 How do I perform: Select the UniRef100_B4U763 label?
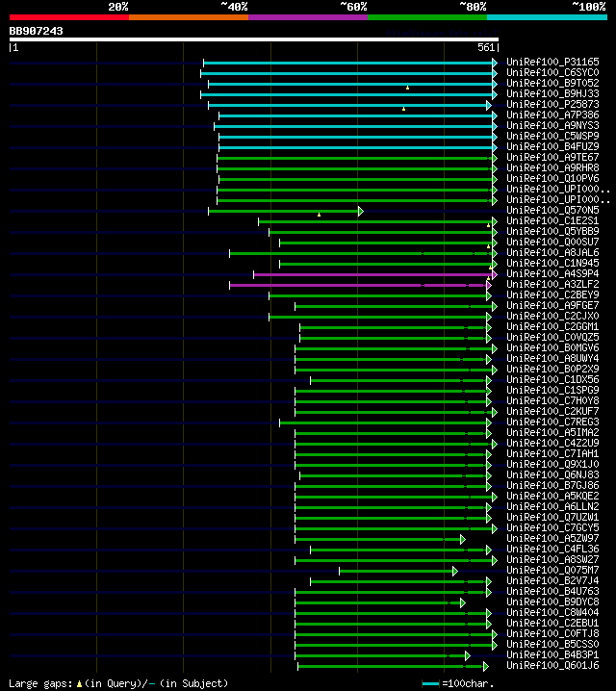point(552,591)
